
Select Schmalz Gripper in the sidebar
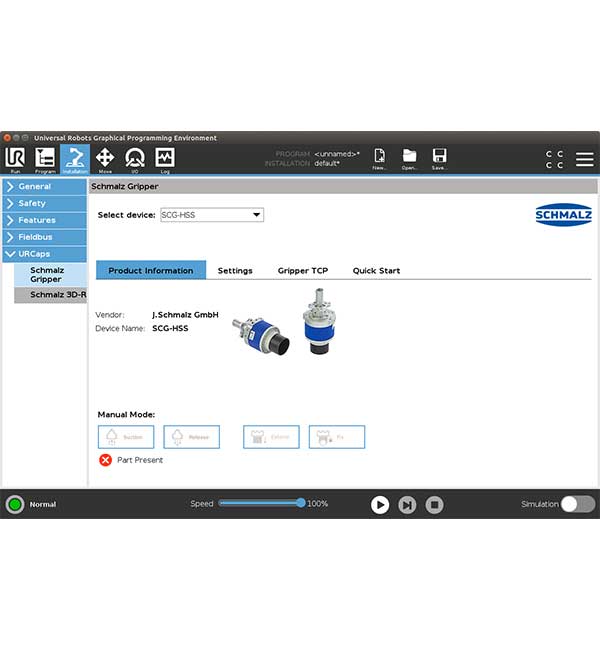pos(51,275)
